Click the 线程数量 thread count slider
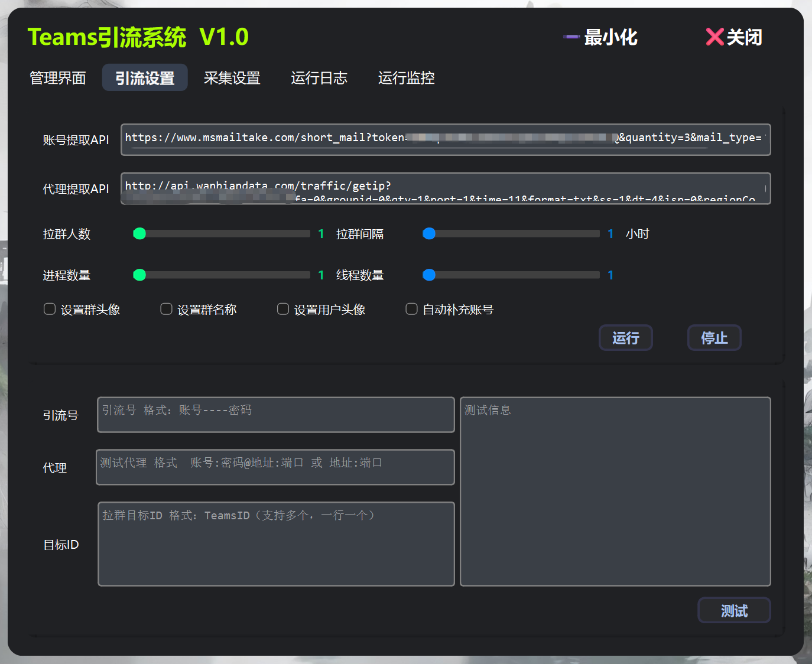This screenshot has height=664, width=812. (429, 275)
